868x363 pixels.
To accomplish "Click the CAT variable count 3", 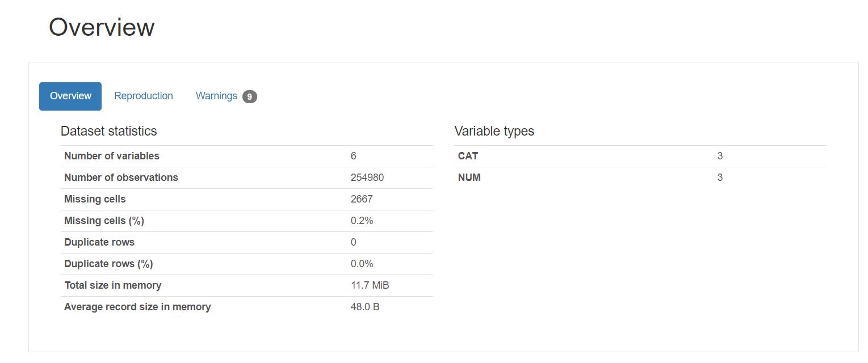I will (720, 156).
